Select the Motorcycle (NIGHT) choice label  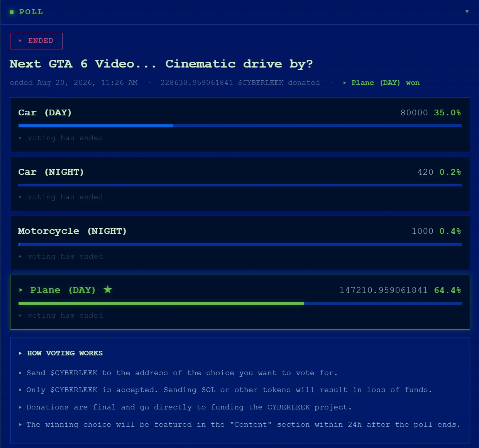coord(72,231)
